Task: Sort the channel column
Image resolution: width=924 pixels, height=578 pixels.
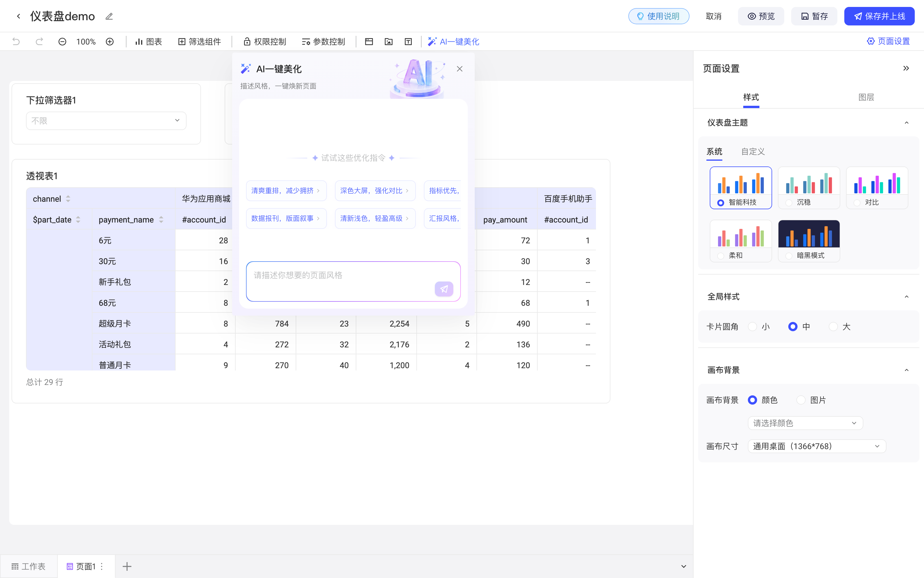Action: pos(68,199)
